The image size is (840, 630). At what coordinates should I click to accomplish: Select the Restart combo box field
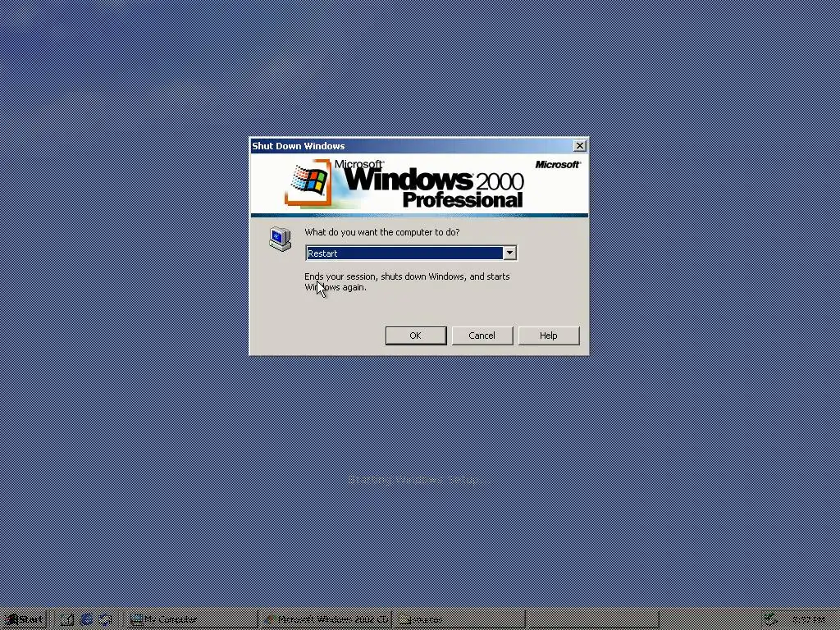pos(411,253)
